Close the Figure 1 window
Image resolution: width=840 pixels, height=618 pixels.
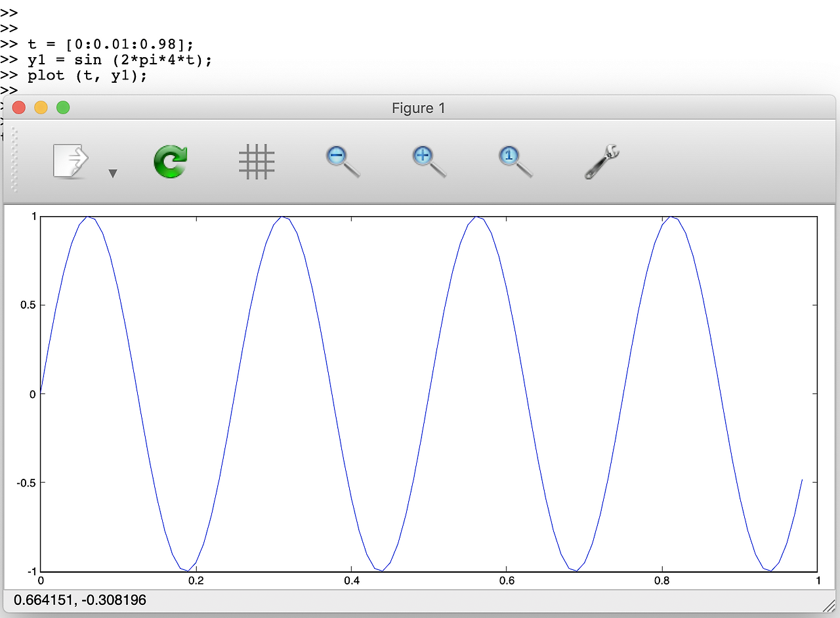click(x=19, y=108)
